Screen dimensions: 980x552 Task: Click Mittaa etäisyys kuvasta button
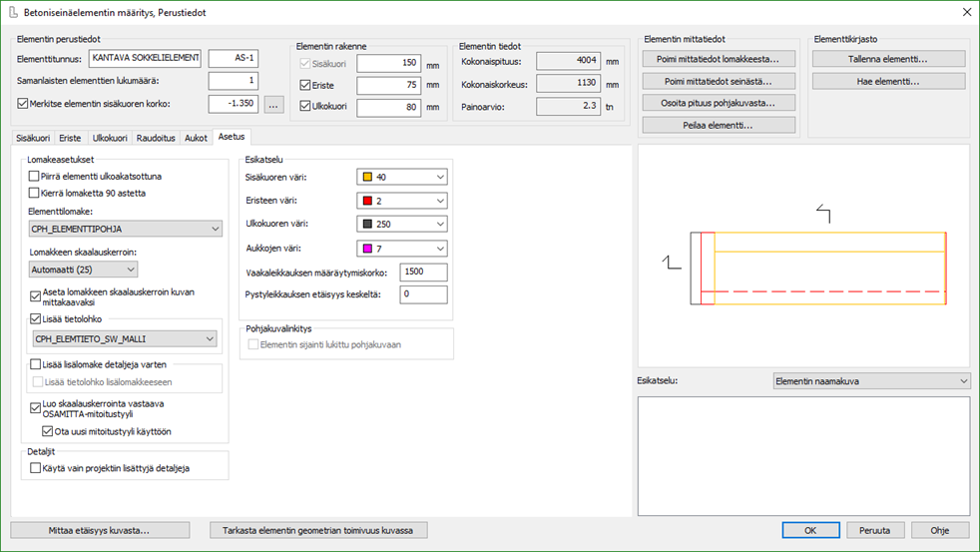[x=99, y=530]
